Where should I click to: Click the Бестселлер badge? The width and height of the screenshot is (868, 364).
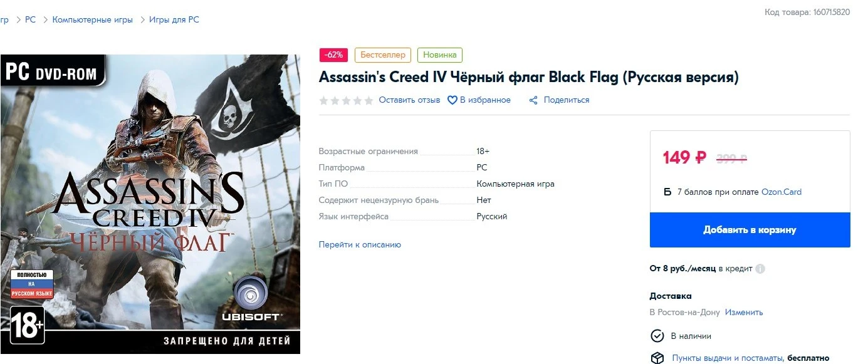(383, 55)
